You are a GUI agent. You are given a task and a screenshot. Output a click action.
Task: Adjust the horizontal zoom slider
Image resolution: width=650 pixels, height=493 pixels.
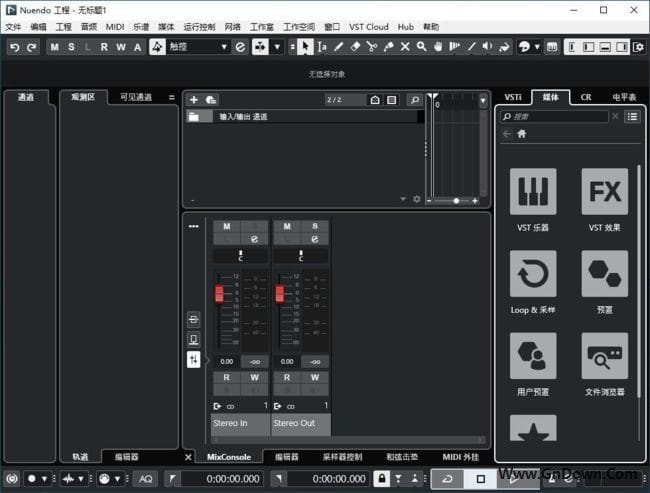point(456,201)
